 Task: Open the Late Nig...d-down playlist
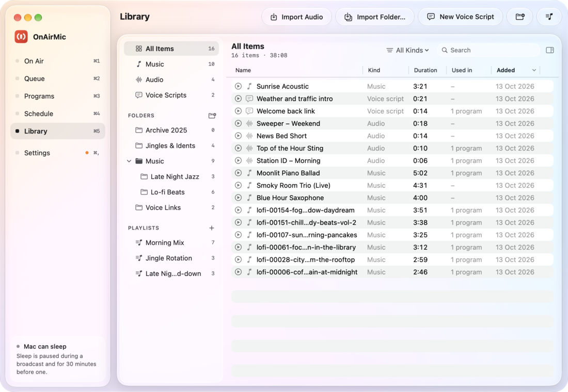[171, 274]
